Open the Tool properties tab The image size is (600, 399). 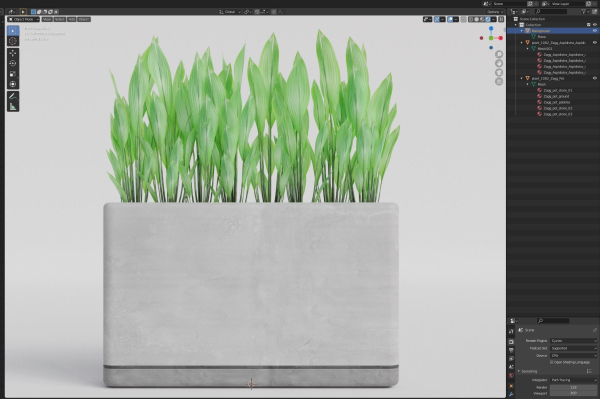click(x=511, y=331)
